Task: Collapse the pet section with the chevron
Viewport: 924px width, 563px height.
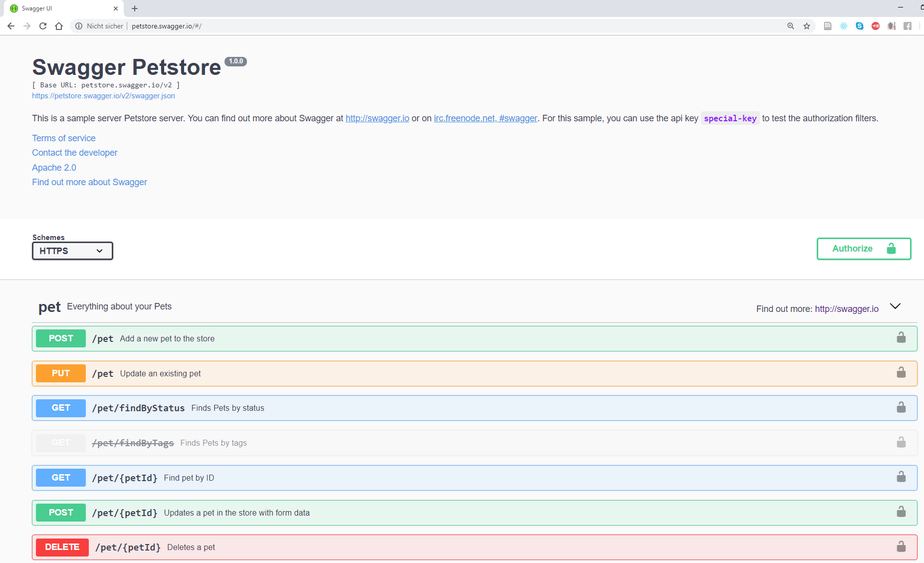Action: point(896,306)
